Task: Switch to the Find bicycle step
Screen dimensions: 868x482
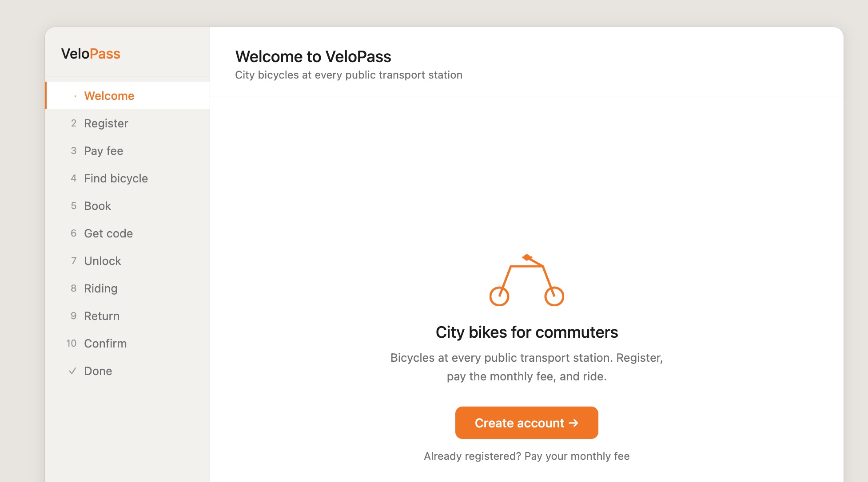Action: (x=115, y=178)
